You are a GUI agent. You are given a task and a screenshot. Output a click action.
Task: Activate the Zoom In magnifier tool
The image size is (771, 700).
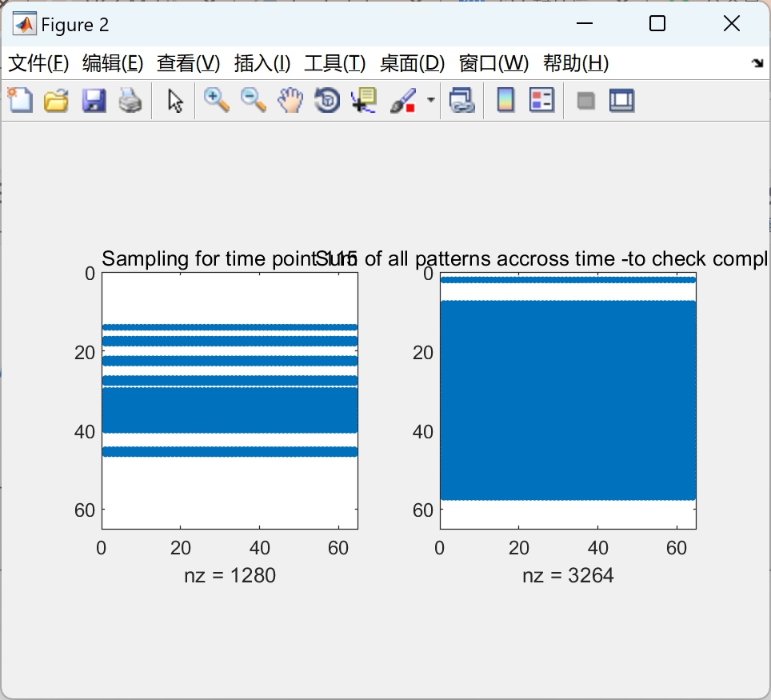point(217,100)
